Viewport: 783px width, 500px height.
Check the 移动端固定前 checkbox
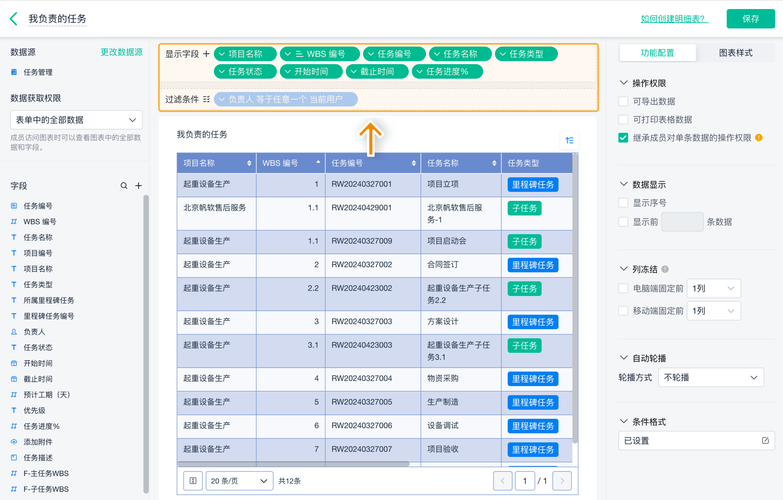pos(623,311)
